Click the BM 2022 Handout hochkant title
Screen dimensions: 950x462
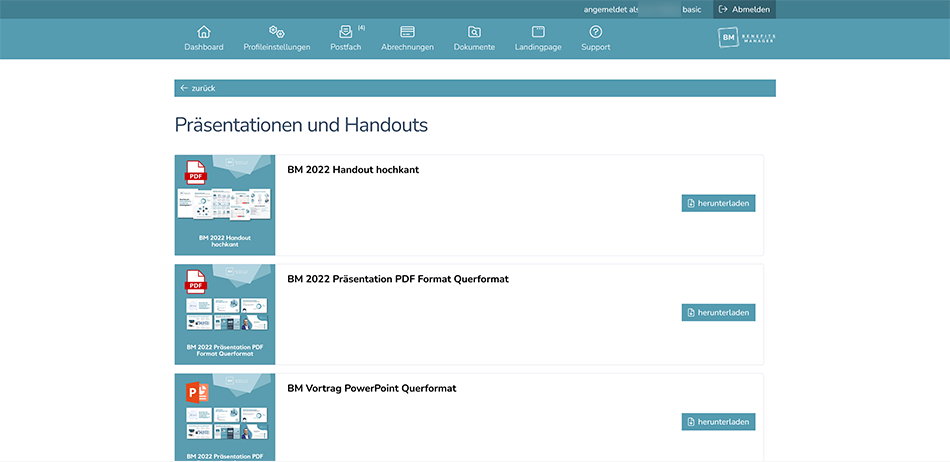click(x=352, y=170)
